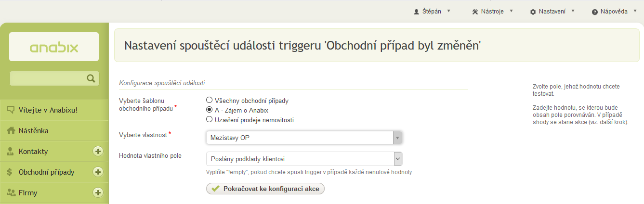Open Firmy in the sidebar
644x204 pixels.
click(54, 192)
